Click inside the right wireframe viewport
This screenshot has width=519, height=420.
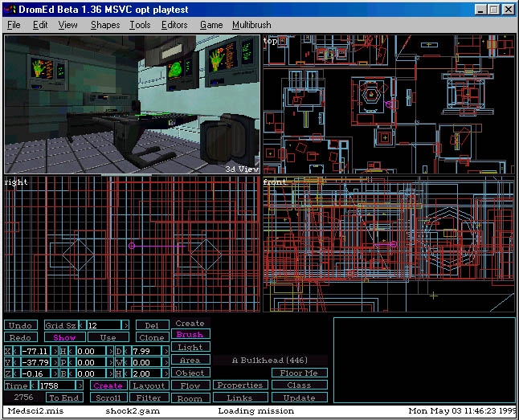132,244
